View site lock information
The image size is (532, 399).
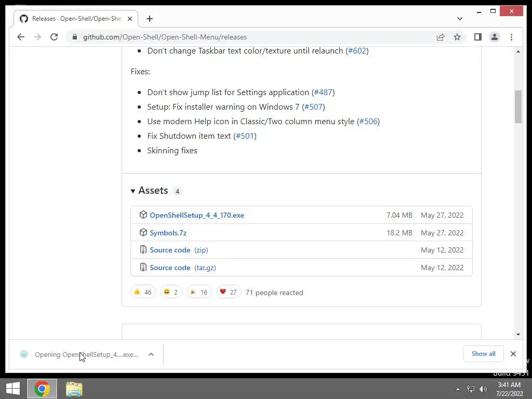[75, 37]
